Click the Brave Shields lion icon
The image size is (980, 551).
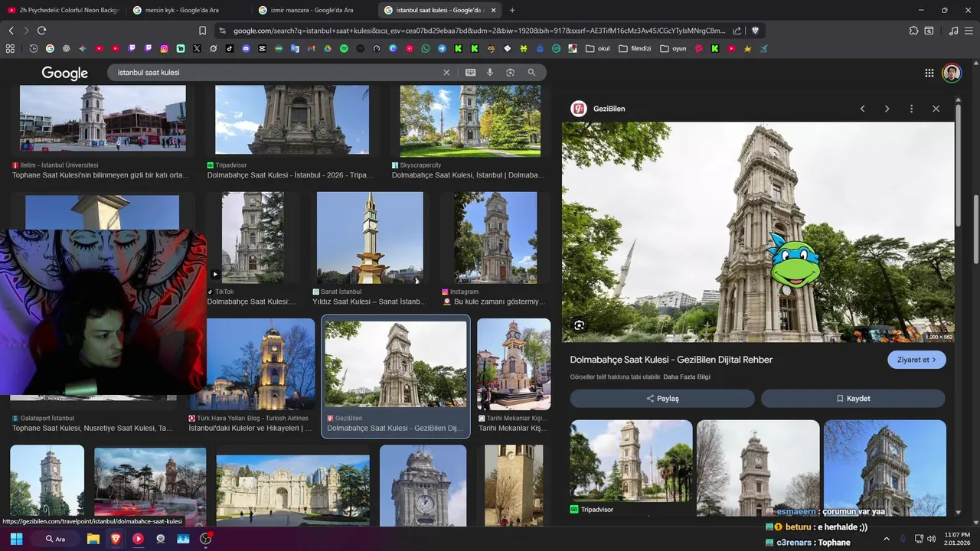755,31
